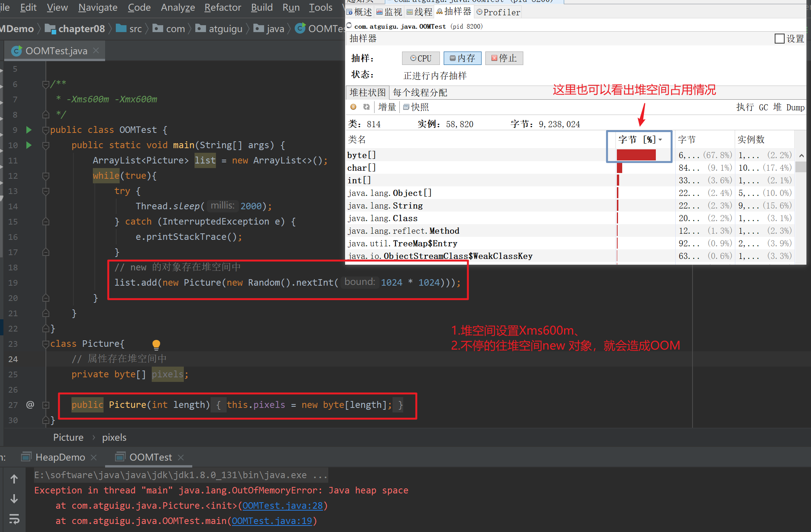The width and height of the screenshot is (811, 532).
Task: Collapse the OOMTest class fold marker
Action: pos(46,130)
